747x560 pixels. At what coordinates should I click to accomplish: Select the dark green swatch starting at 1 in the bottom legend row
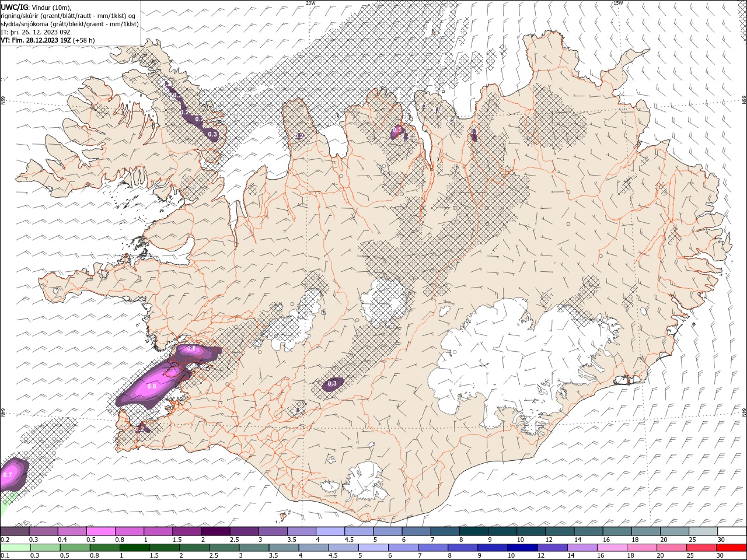[134, 548]
